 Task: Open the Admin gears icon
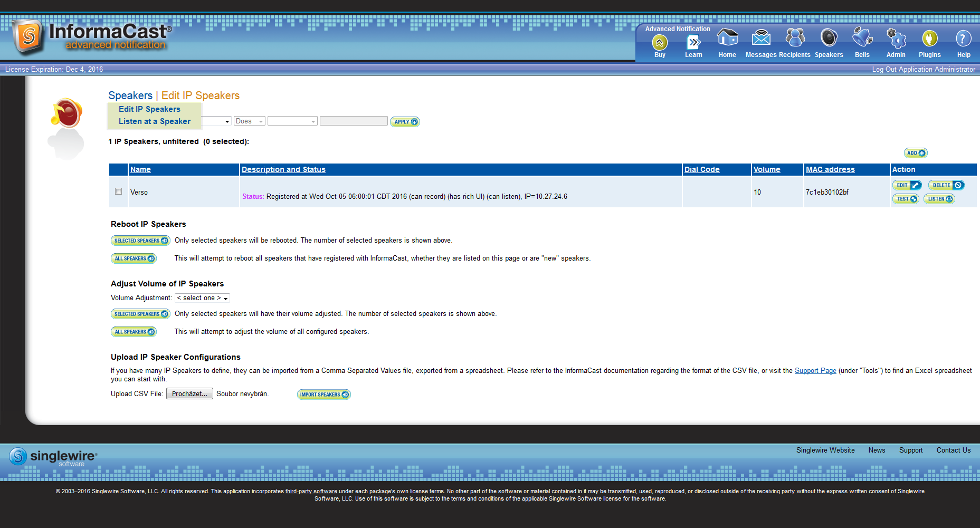click(896, 39)
